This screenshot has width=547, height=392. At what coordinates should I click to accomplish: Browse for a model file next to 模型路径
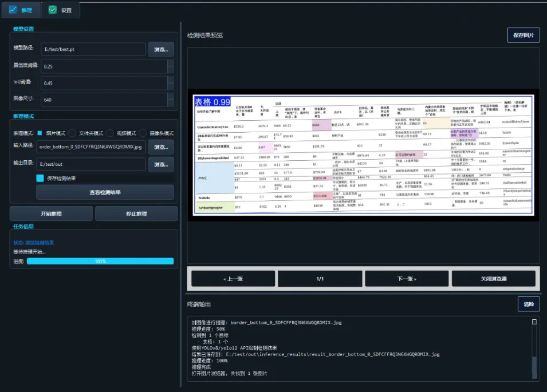pos(161,49)
